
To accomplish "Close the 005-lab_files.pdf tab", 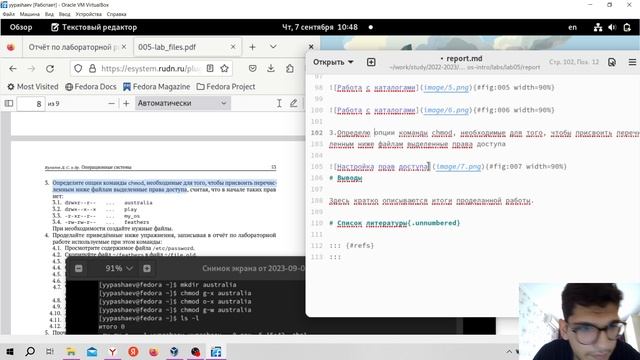I will click(x=233, y=47).
